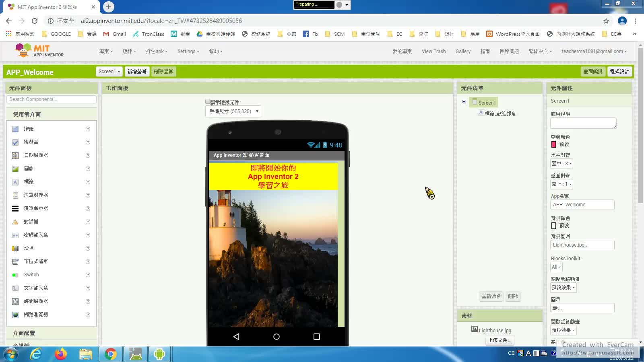
Task: Click the 上傳文件 upload button
Action: [500, 340]
